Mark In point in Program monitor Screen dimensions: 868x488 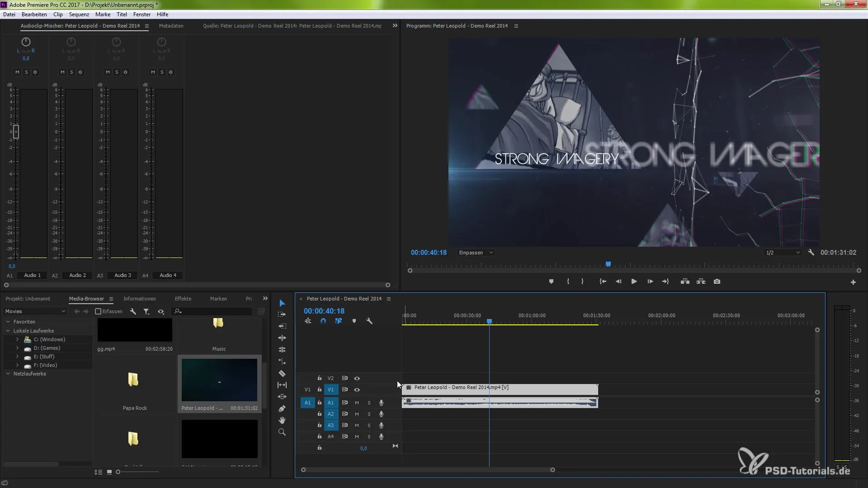(568, 282)
